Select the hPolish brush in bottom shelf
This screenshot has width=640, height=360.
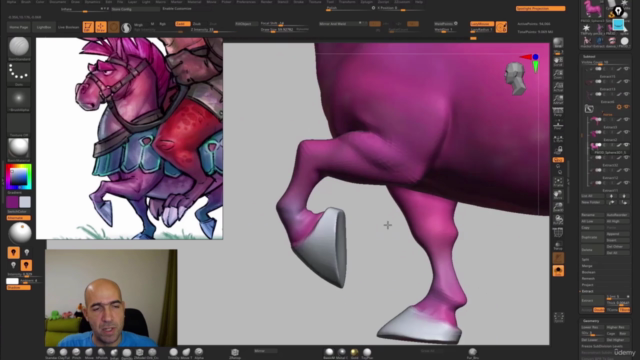click(x=101, y=353)
